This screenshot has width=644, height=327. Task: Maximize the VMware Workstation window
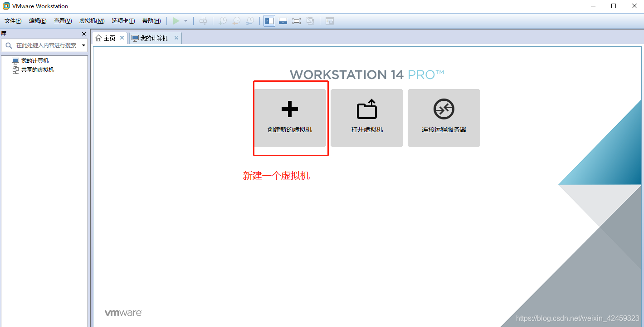614,6
